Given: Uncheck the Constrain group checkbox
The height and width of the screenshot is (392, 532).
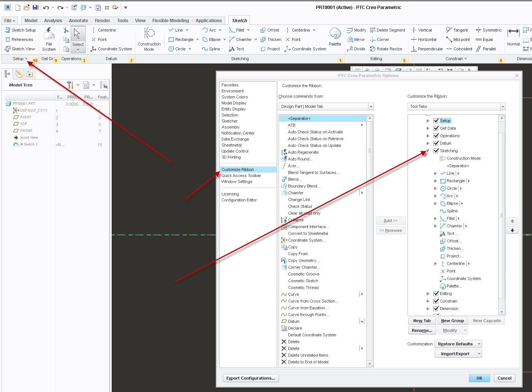Looking at the screenshot, I should tap(436, 301).
